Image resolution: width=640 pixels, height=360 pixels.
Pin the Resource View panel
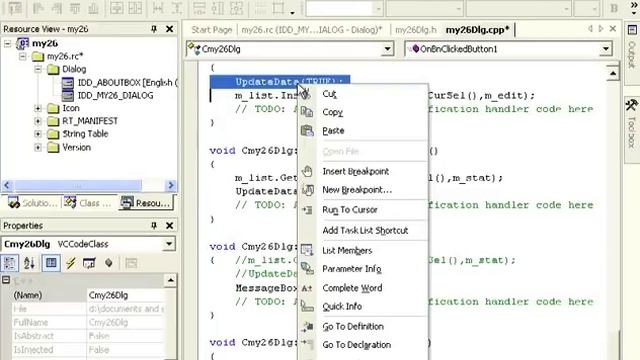154,29
